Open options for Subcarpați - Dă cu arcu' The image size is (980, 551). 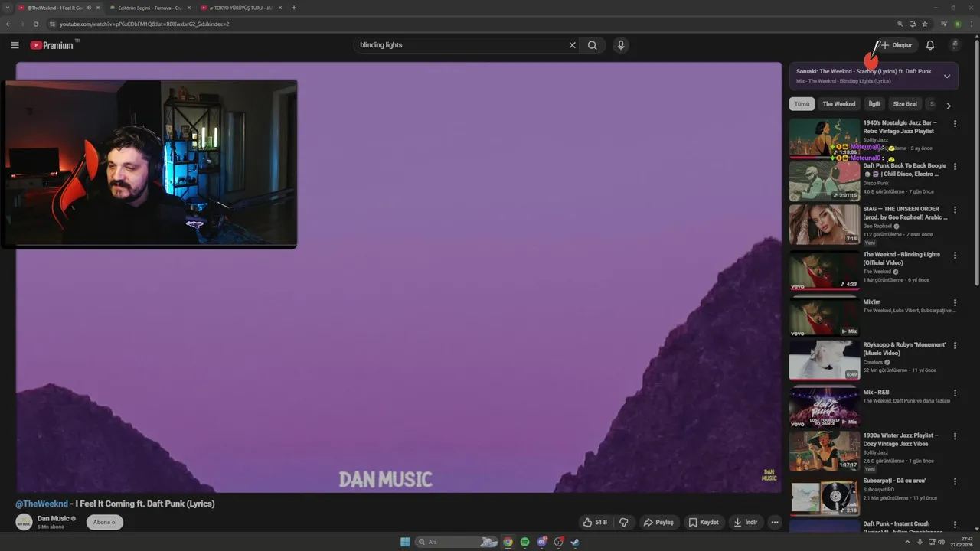955,481
